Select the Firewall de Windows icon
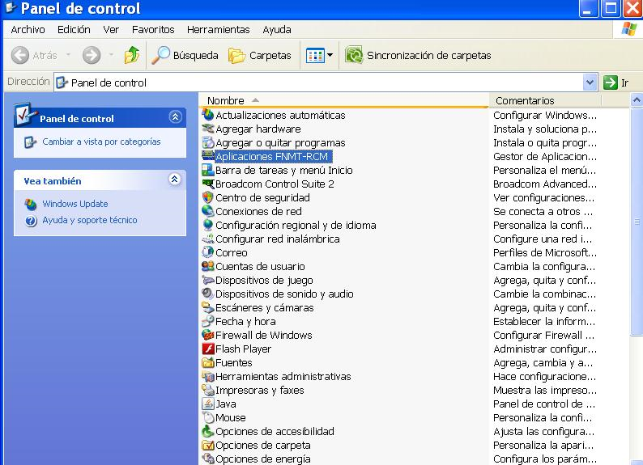The height and width of the screenshot is (465, 643). click(208, 335)
